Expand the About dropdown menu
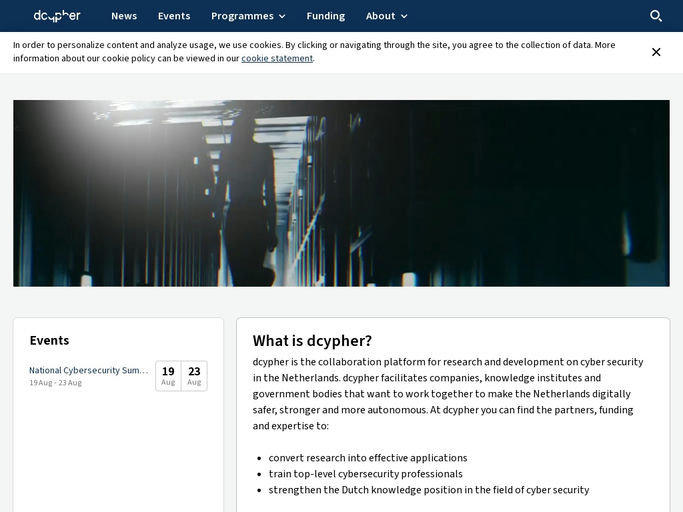This screenshot has width=683, height=512. (387, 16)
